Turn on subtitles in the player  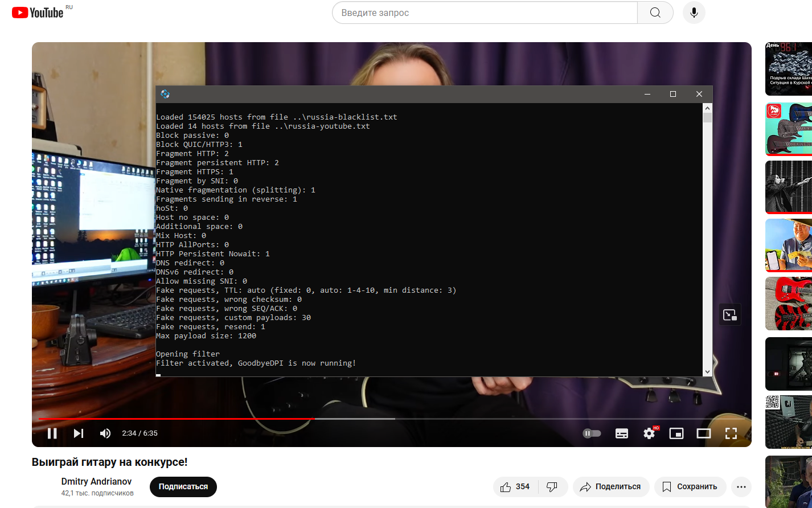622,433
